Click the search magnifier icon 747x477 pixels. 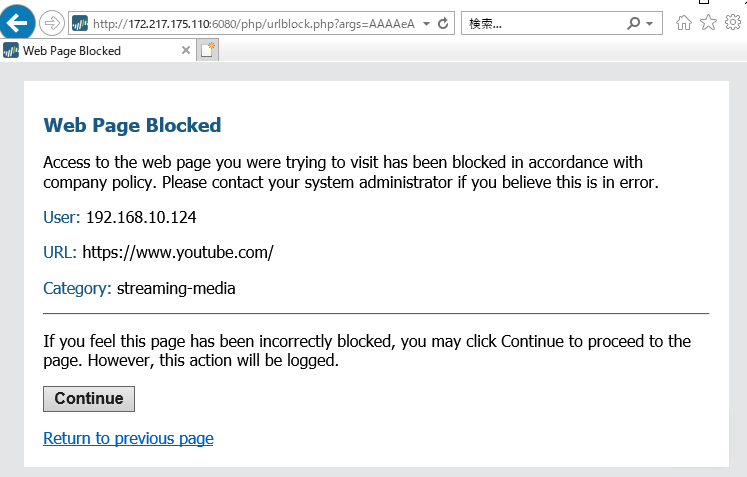[x=633, y=23]
